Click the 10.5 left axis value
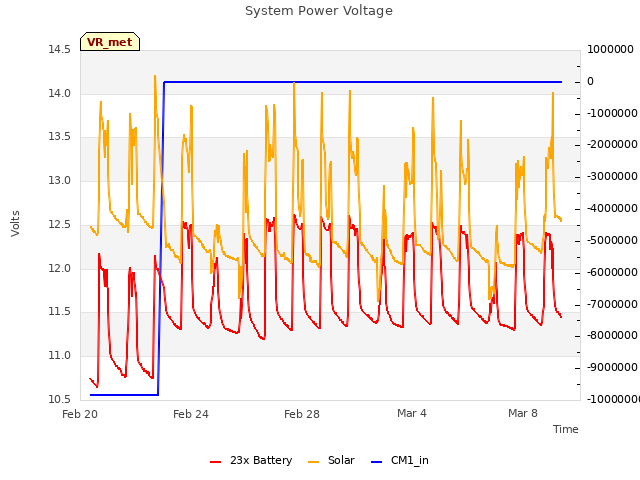 click(59, 399)
